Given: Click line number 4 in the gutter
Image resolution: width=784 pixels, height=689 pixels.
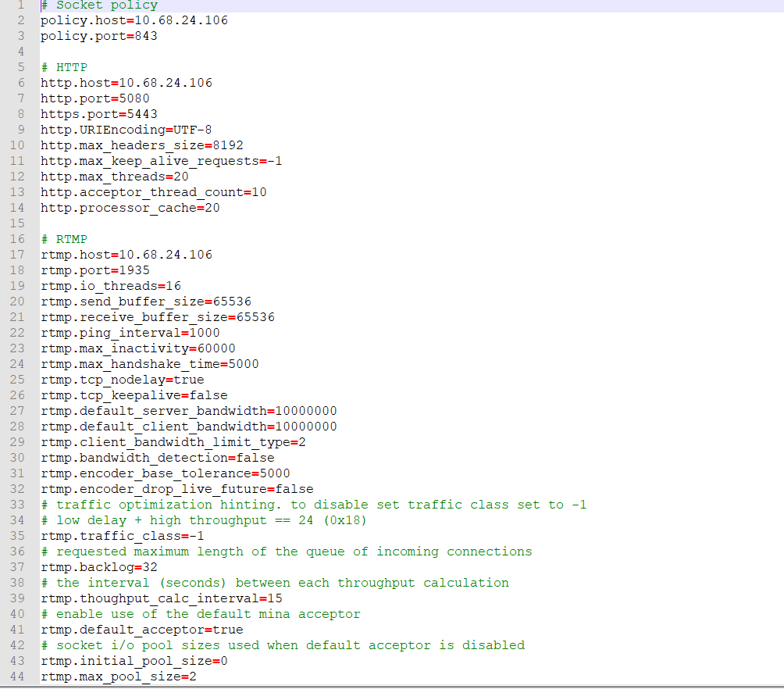Looking at the screenshot, I should (20, 52).
